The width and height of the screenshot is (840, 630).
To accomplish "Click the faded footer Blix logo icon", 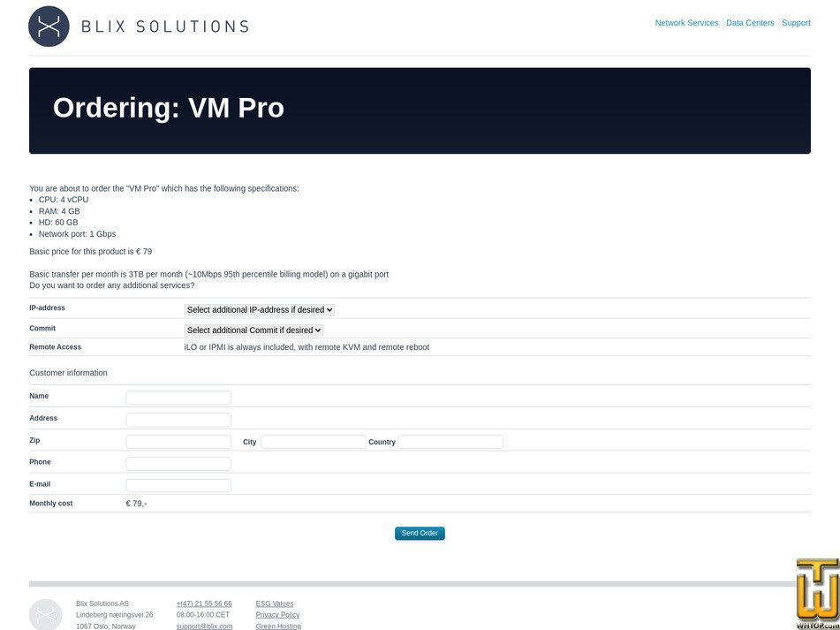I will tap(46, 615).
